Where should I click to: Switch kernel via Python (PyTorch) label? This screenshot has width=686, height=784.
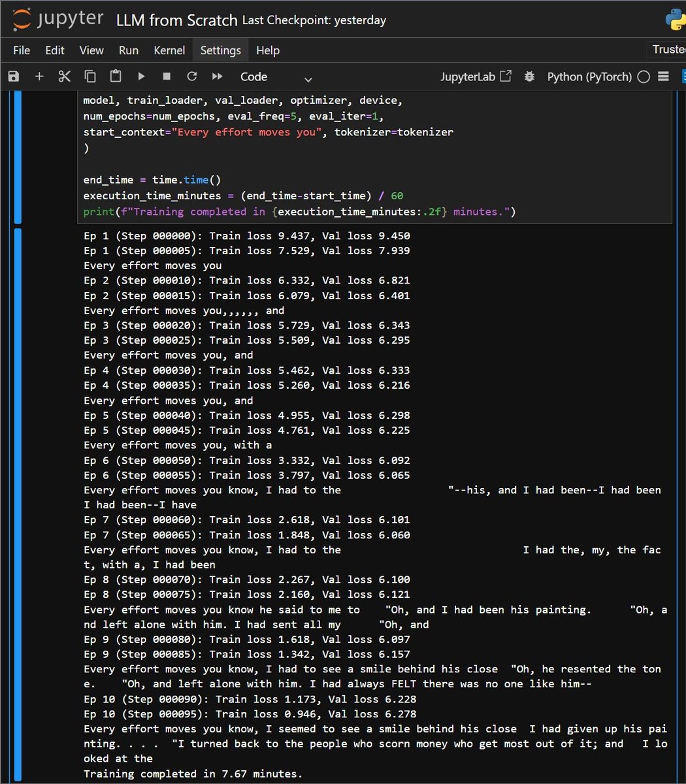[x=589, y=76]
